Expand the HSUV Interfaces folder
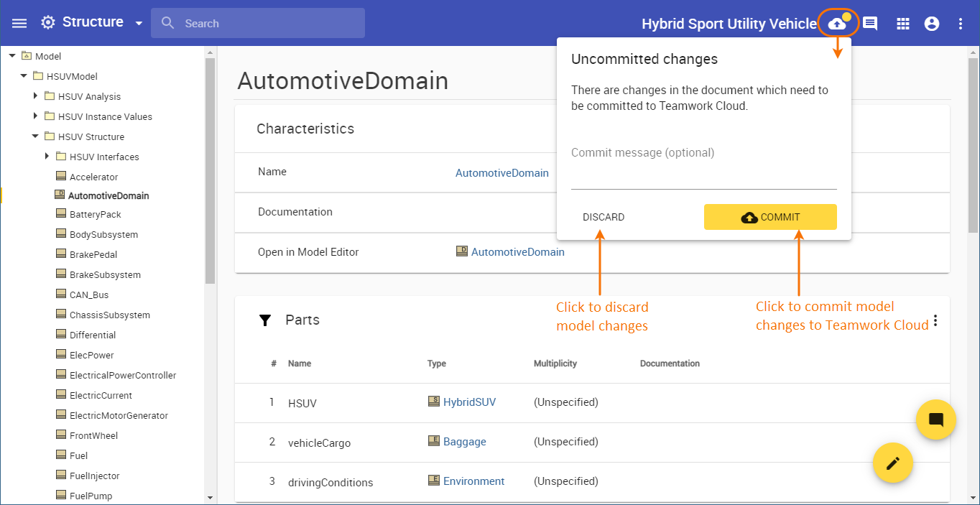The image size is (980, 505). [x=47, y=157]
